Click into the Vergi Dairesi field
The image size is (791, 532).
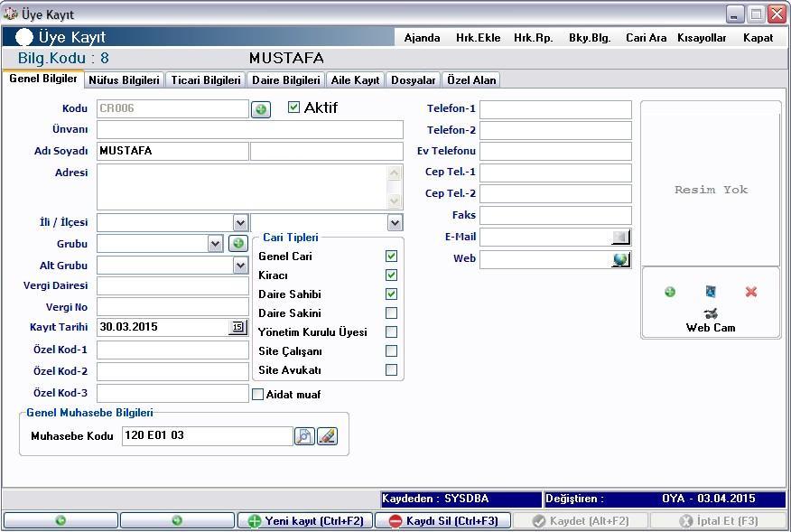pos(173,286)
